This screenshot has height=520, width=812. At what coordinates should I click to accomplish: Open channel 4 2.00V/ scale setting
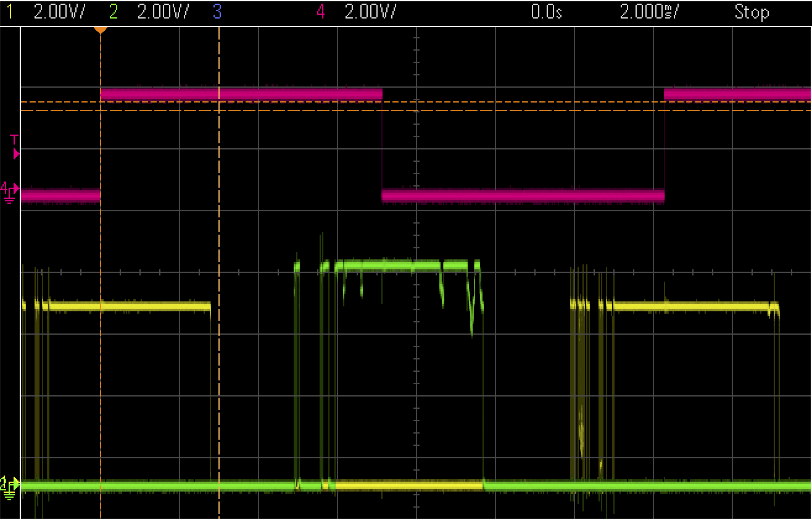point(370,12)
